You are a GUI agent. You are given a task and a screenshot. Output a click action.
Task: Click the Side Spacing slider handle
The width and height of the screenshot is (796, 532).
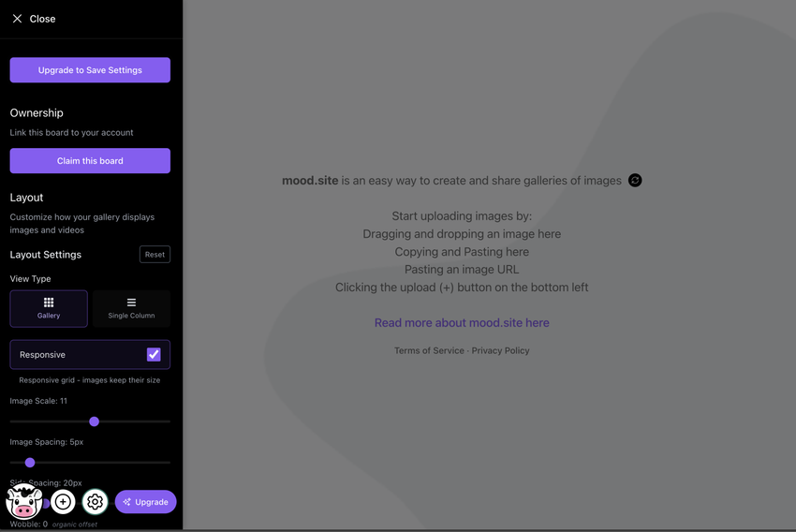[x=46, y=504]
